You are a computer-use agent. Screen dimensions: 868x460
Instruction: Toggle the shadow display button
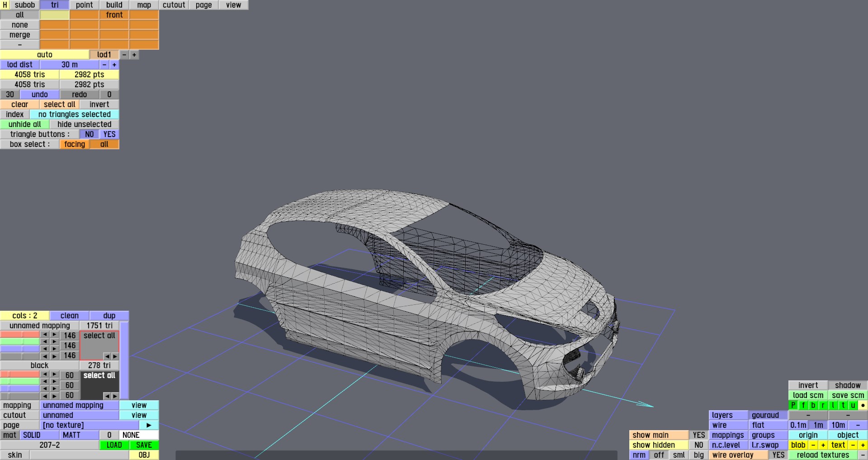pos(848,385)
